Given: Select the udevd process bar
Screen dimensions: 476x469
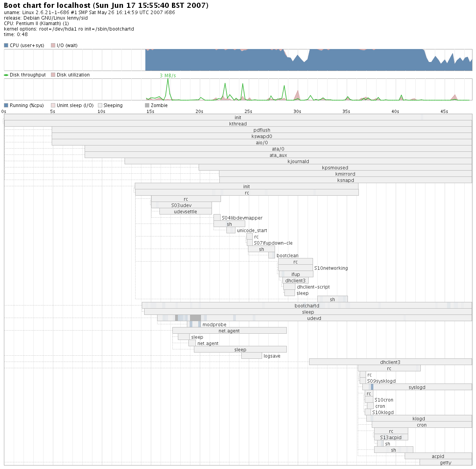Looking at the screenshot, I should pos(314,318).
